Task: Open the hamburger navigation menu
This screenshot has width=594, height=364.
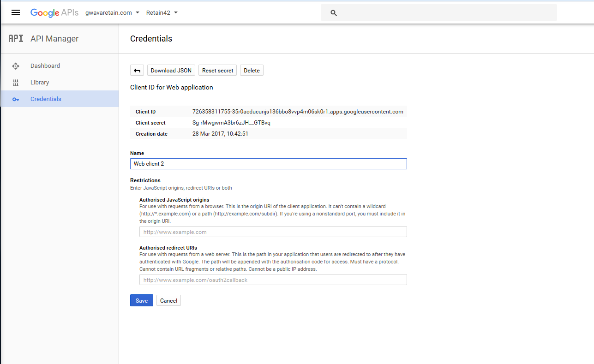Action: click(x=16, y=12)
